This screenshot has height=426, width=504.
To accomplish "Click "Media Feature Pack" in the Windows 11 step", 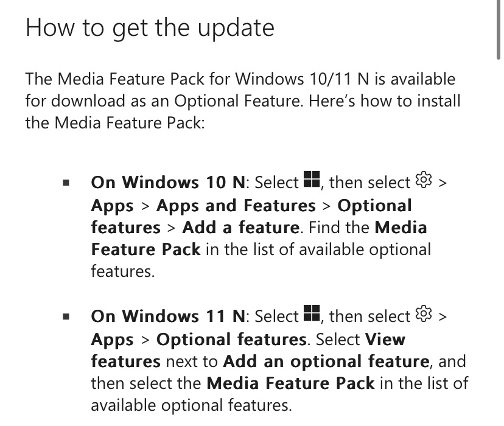I will click(x=290, y=383).
